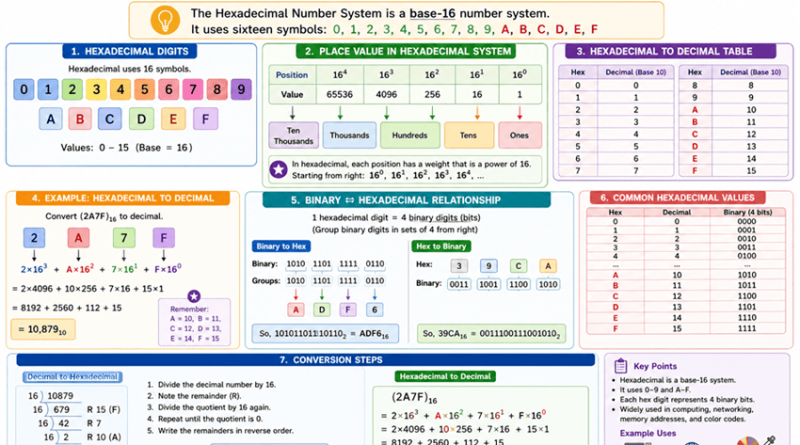Click the '7. CONVERSION STEPS' heading bar
Screen dimensions: 800x445
[x=305, y=360]
